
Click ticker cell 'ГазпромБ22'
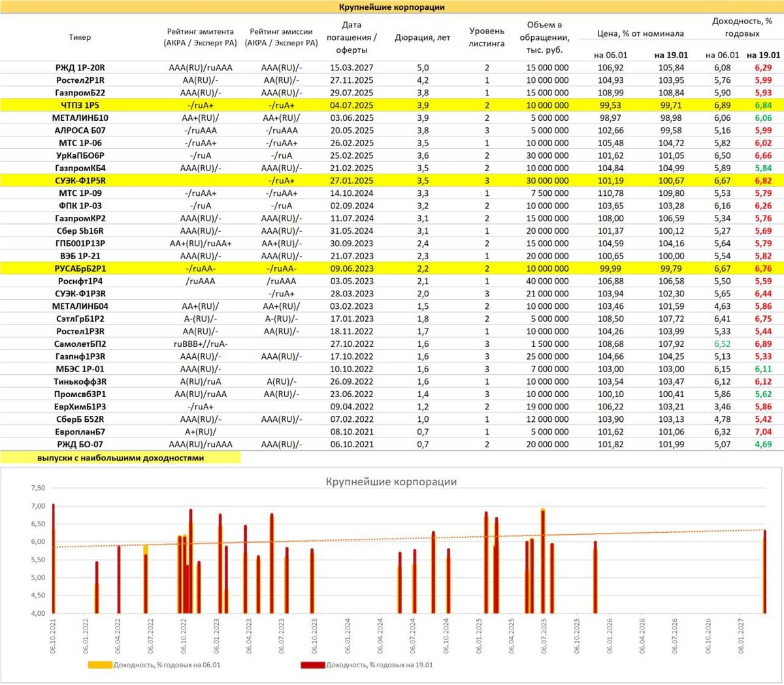[80, 93]
